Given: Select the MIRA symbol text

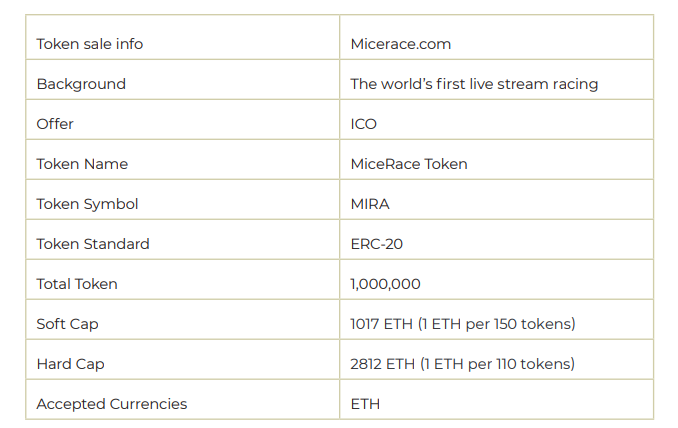Looking at the screenshot, I should 370,204.
